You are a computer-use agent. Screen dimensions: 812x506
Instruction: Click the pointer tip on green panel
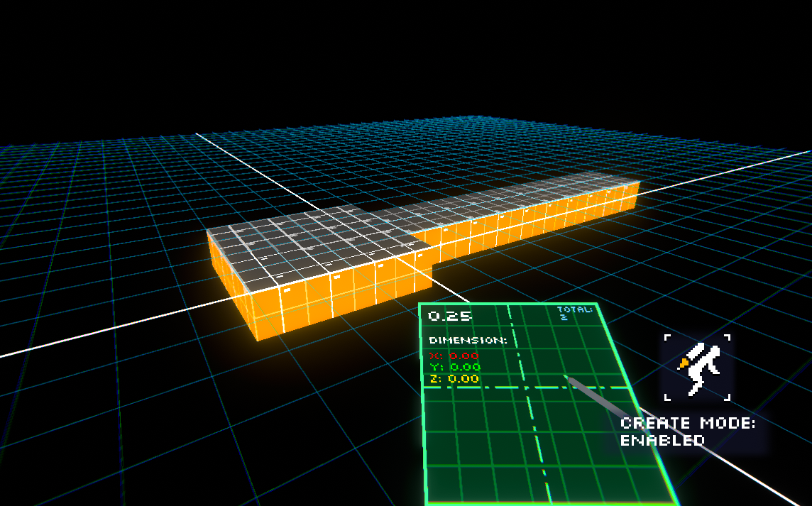569,380
